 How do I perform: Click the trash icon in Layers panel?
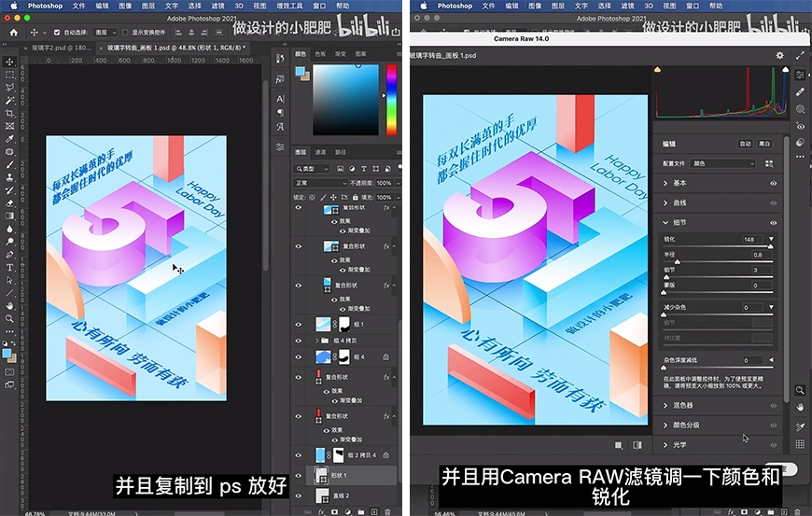pos(388,512)
